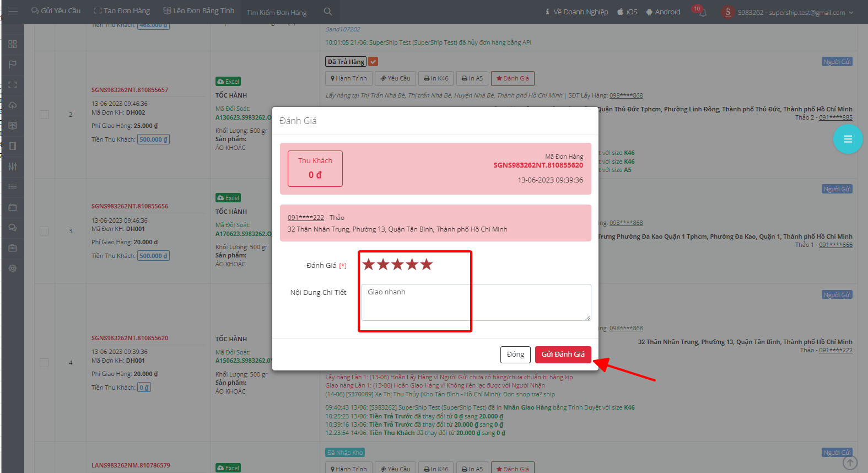The width and height of the screenshot is (868, 473).
Task: Click the scroll-to-top arrow icon
Action: point(850,463)
